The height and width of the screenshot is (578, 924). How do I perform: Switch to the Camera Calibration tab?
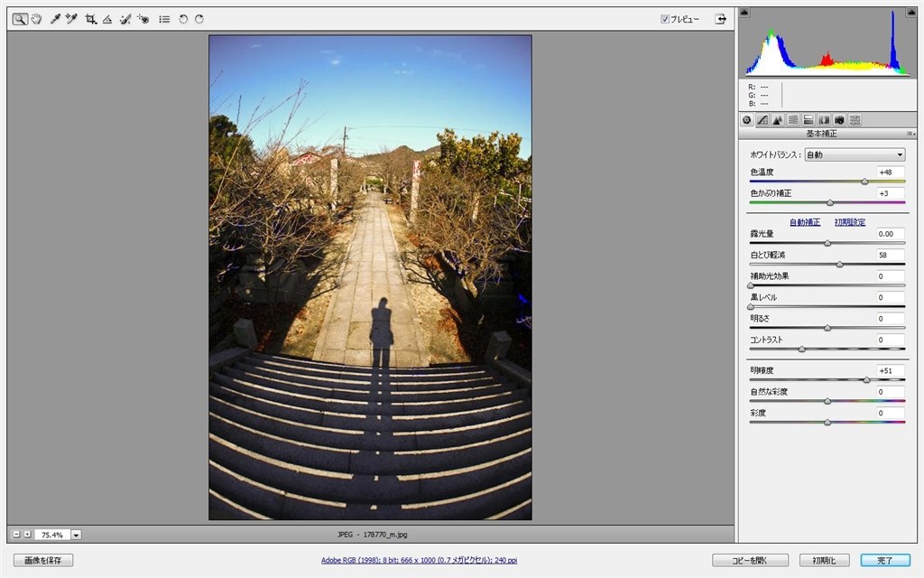click(839, 120)
